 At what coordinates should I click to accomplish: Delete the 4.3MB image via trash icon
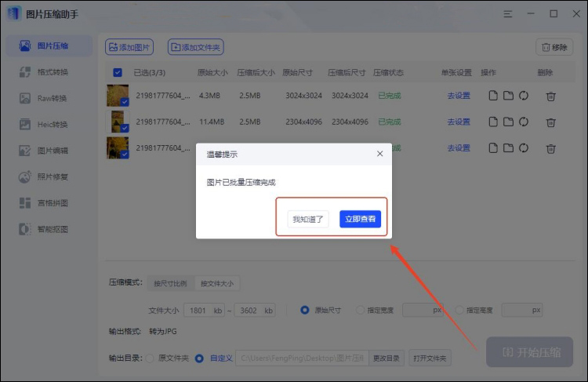(x=550, y=96)
